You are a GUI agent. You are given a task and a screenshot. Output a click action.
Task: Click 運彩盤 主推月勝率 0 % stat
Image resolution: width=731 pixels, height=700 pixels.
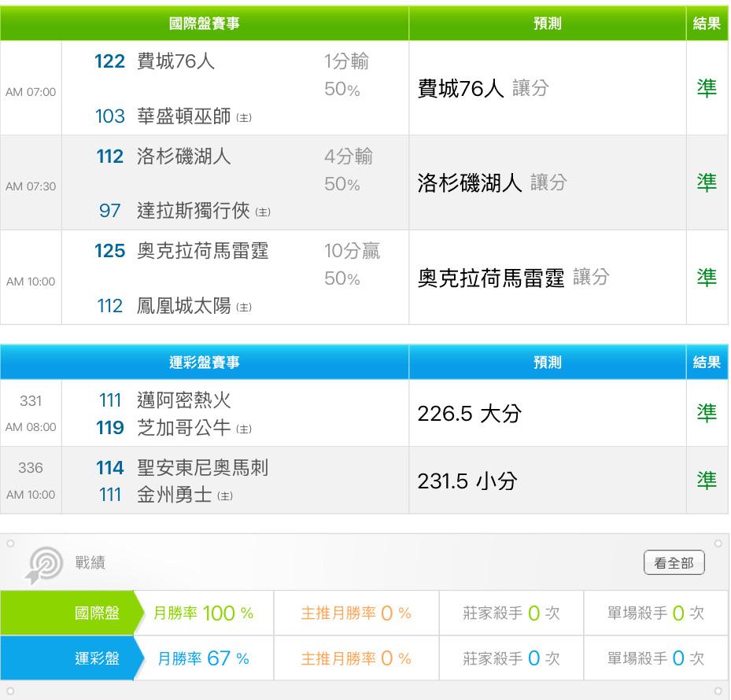click(x=356, y=658)
